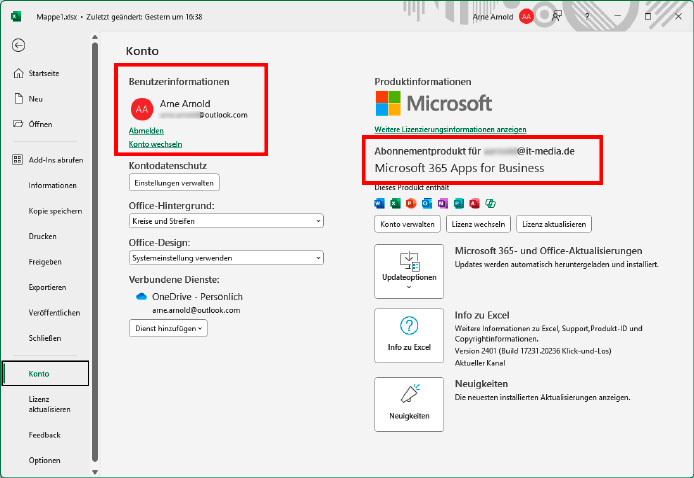Click the question mark help icon
This screenshot has height=478, width=694.
click(587, 17)
